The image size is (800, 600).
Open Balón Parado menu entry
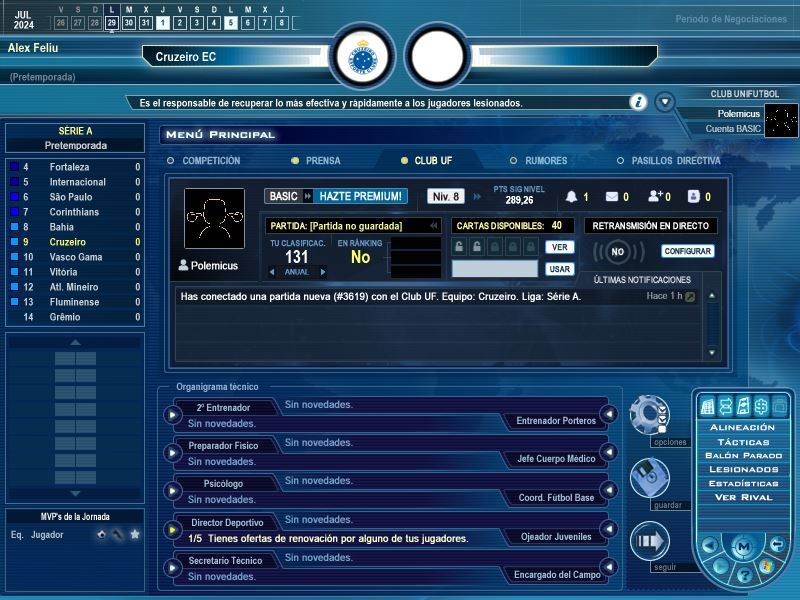pos(743,456)
